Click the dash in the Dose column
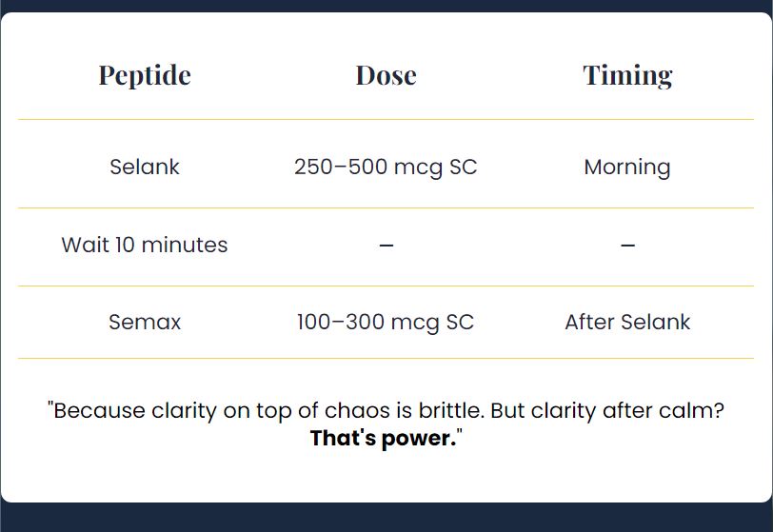The width and height of the screenshot is (773, 532). pos(386,245)
